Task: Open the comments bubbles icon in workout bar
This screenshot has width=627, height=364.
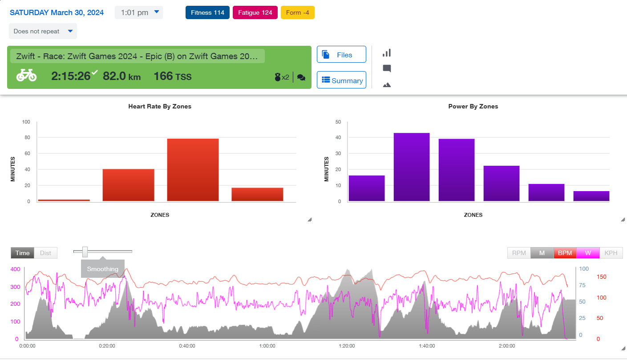Action: [301, 77]
